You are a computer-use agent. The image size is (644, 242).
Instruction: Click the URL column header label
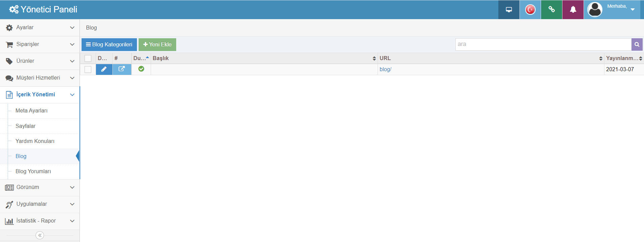tap(385, 58)
